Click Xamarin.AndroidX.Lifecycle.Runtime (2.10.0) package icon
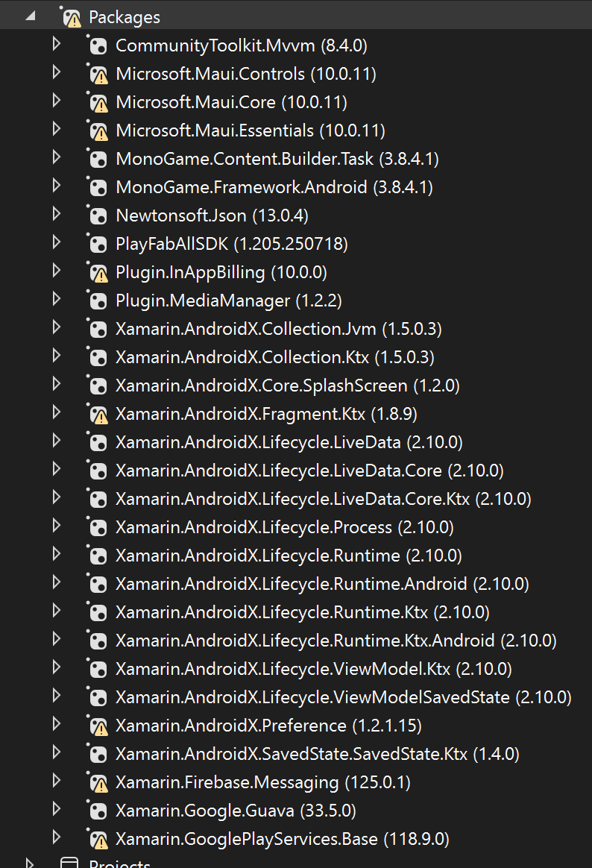 [98, 556]
